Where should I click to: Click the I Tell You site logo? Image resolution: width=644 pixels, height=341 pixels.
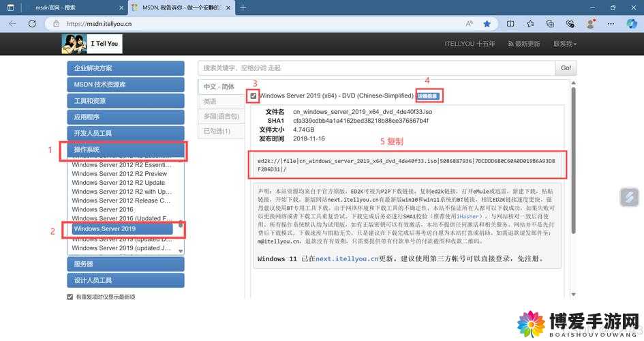(92, 44)
